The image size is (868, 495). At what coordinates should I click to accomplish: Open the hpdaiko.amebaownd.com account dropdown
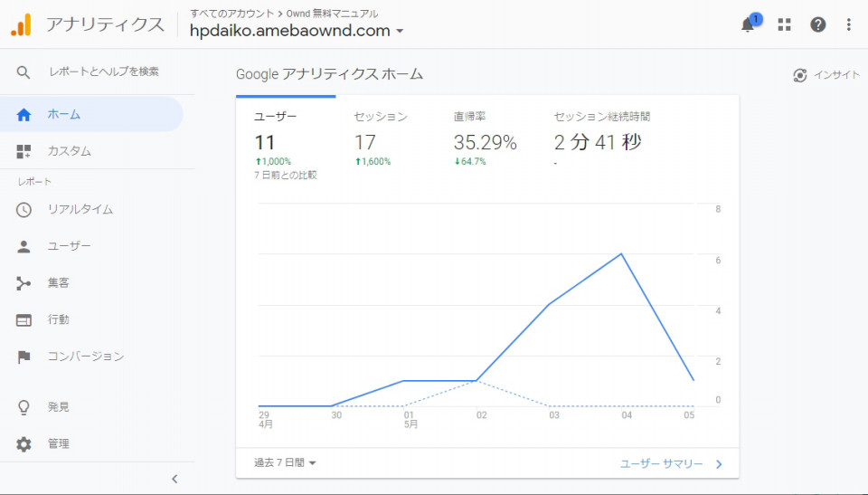297,31
